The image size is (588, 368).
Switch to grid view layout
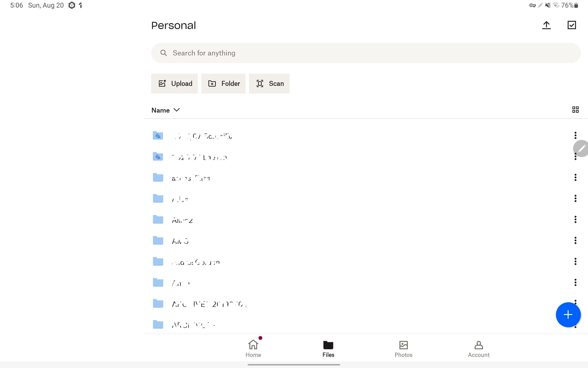(575, 110)
